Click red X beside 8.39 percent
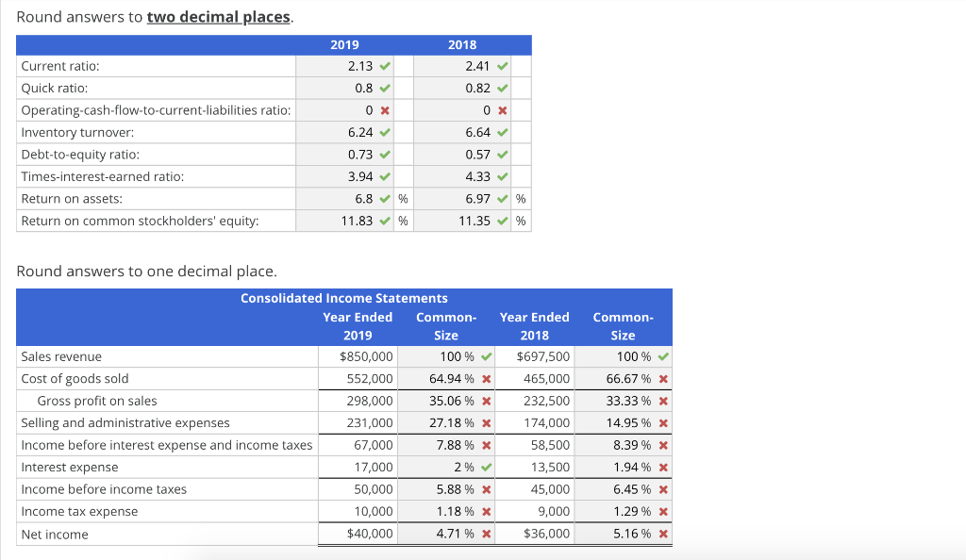 [663, 446]
